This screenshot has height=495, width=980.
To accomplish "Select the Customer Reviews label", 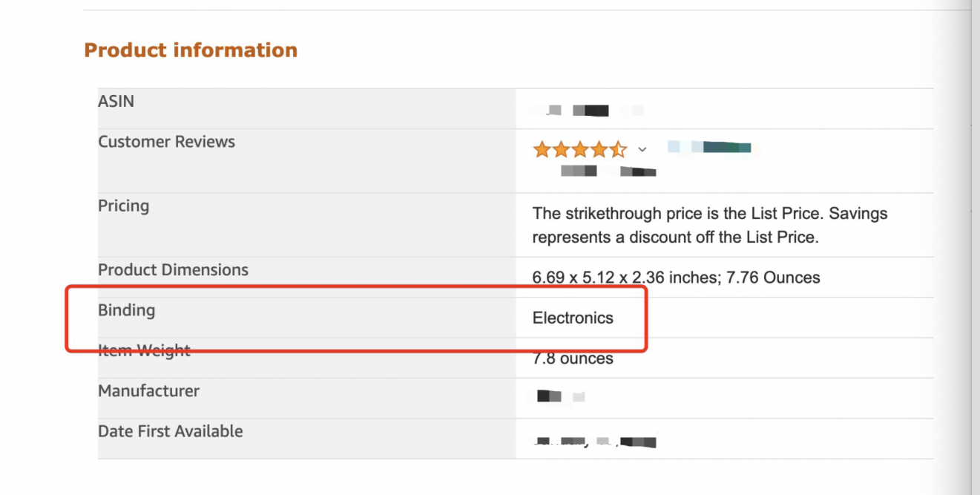I will (x=166, y=142).
